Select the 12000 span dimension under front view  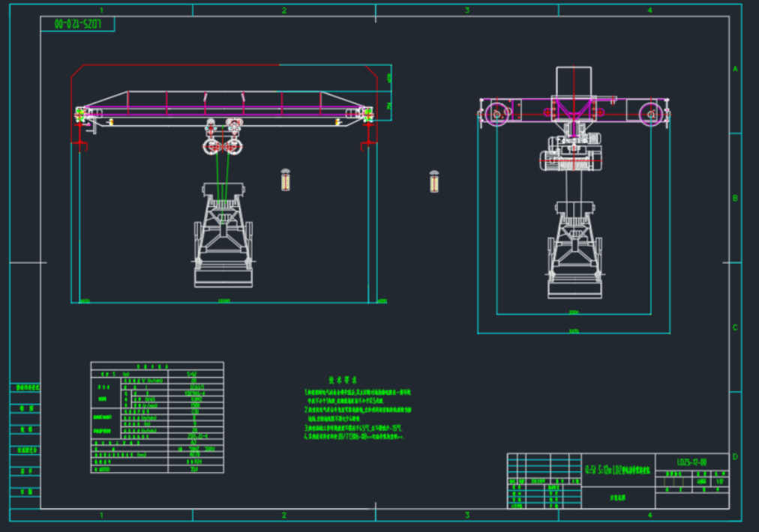223,300
